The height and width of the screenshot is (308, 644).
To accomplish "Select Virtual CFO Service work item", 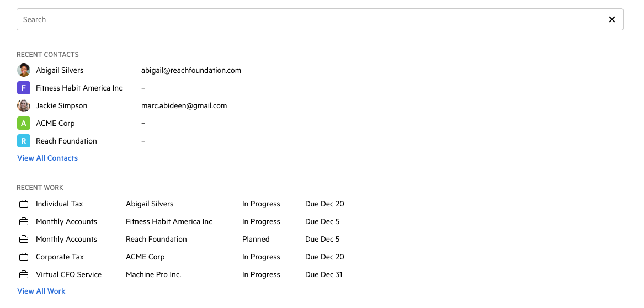I will [x=69, y=274].
